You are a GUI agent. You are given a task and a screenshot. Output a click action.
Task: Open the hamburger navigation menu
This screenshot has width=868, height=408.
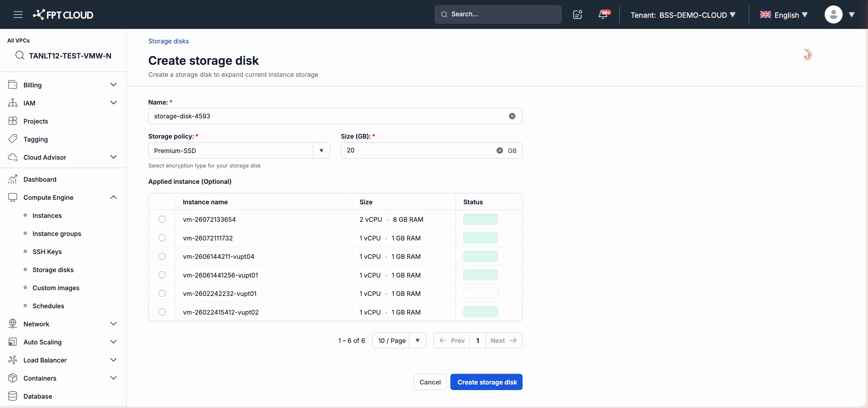click(x=18, y=14)
